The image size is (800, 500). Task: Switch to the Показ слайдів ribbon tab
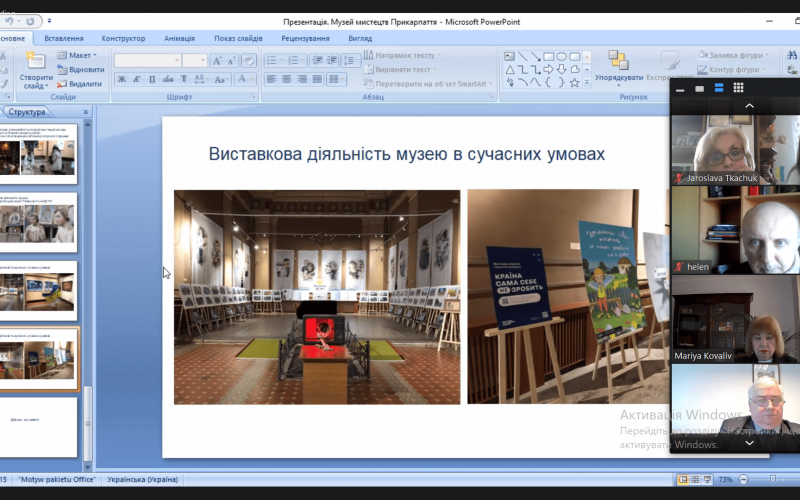tap(238, 38)
